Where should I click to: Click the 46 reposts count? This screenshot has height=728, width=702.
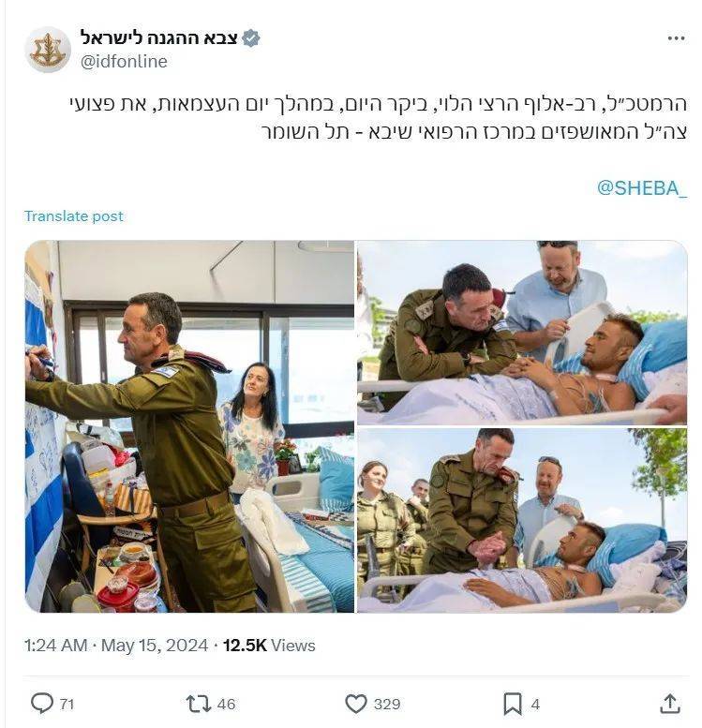click(226, 705)
